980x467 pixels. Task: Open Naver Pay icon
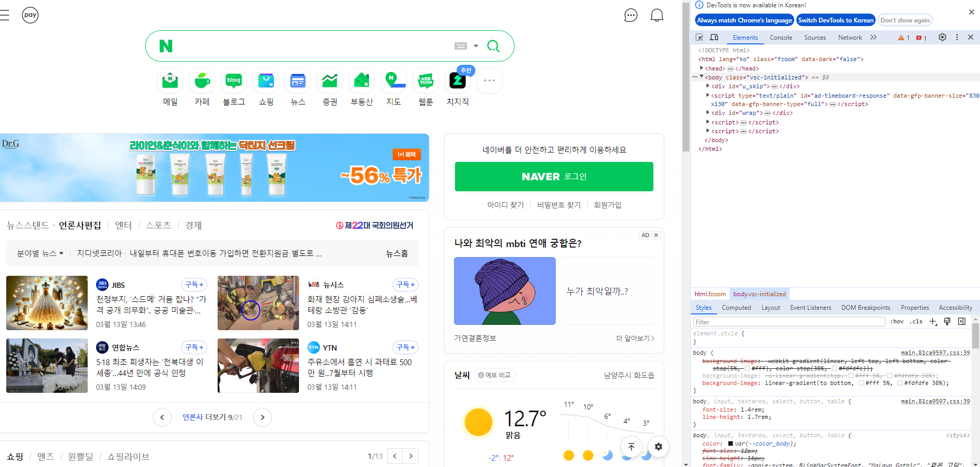point(30,15)
